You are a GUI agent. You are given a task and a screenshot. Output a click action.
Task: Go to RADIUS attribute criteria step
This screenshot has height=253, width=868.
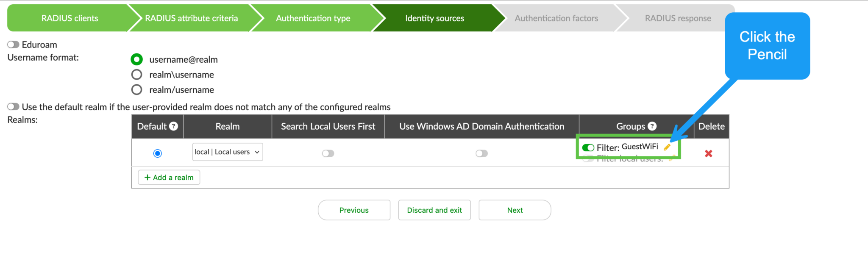tap(192, 18)
